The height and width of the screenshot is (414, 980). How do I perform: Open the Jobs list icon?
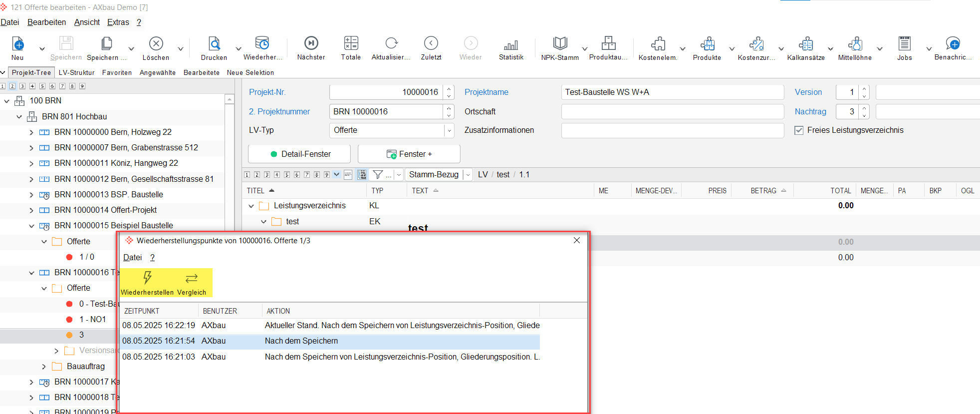[905, 44]
